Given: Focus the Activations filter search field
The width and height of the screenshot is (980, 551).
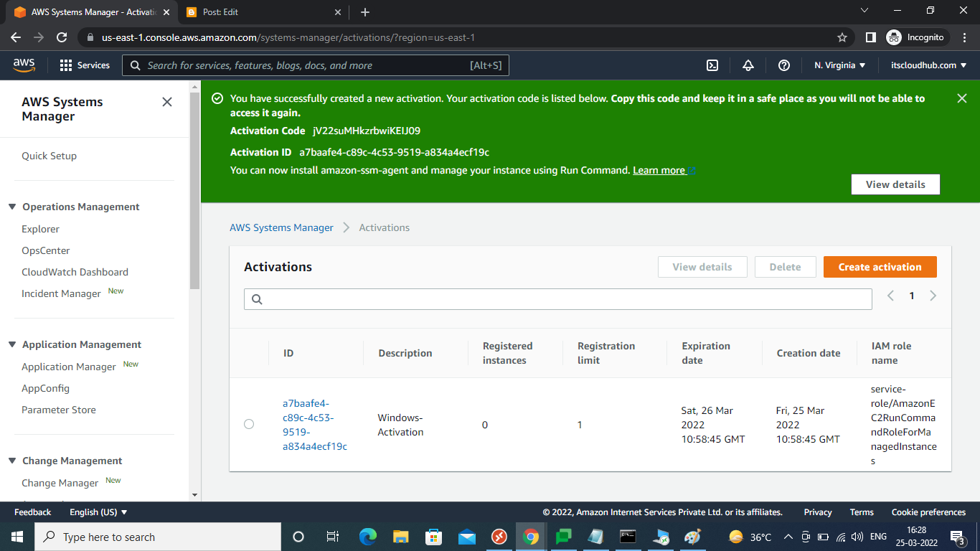Looking at the screenshot, I should coord(558,299).
